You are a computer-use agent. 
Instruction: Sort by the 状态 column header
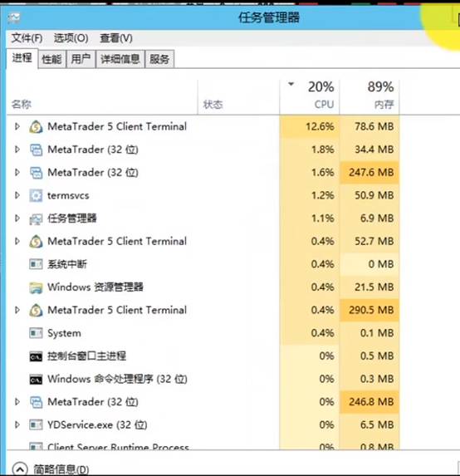pos(238,97)
